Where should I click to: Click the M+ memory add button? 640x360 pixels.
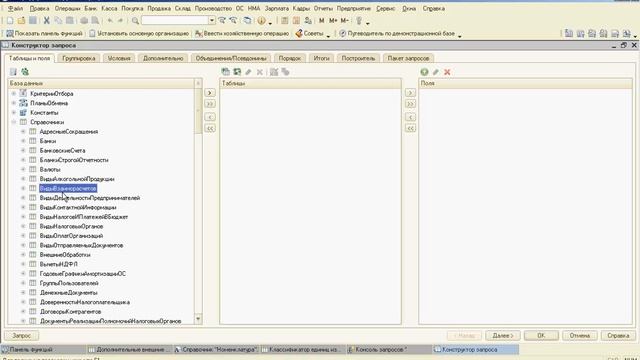[333, 20]
